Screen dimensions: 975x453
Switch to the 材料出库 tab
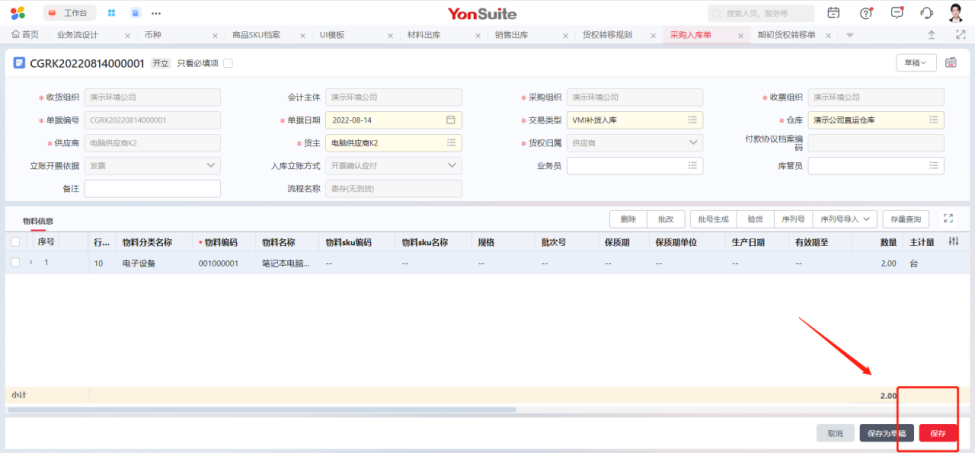click(427, 35)
